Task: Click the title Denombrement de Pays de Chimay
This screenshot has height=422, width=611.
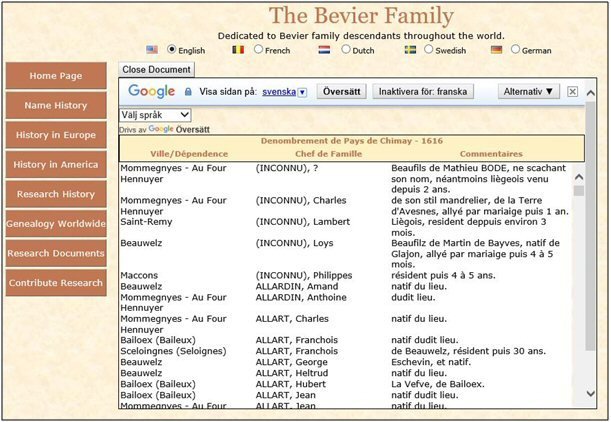Action: click(x=352, y=141)
